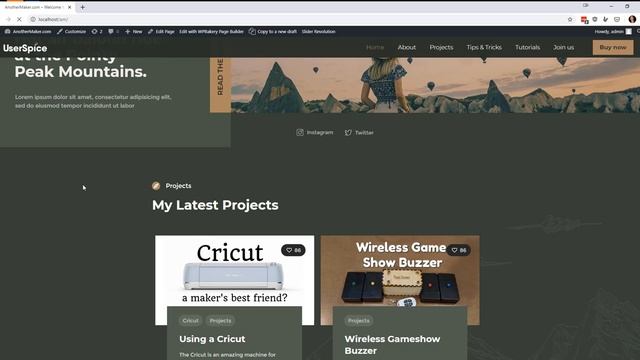This screenshot has height=360, width=640.
Task: Open the Howdy, admin account menu
Action: [x=613, y=31]
